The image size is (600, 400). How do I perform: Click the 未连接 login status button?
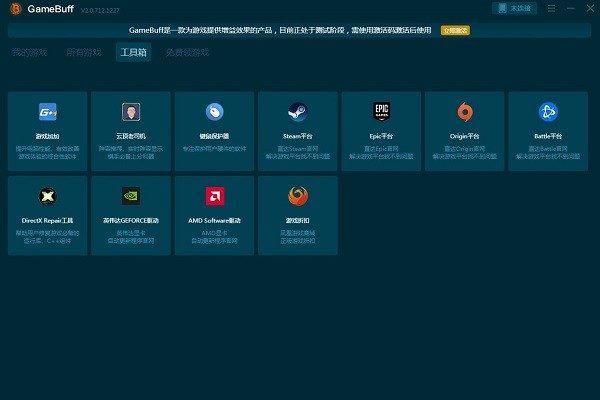(514, 8)
